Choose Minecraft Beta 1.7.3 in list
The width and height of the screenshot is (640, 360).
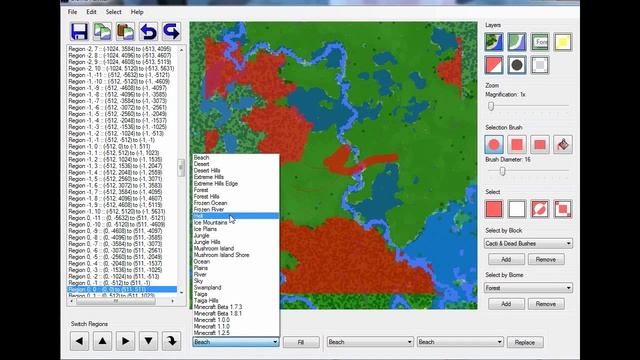pyautogui.click(x=236, y=307)
